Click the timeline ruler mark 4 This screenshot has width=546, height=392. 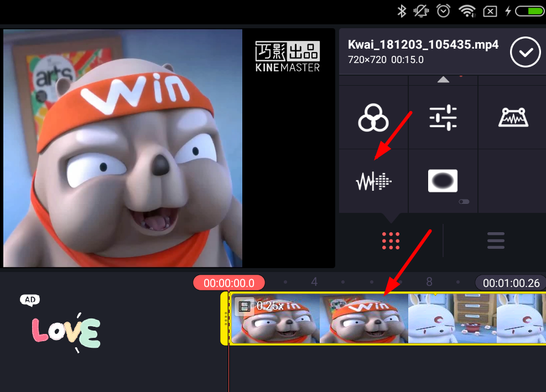314,281
